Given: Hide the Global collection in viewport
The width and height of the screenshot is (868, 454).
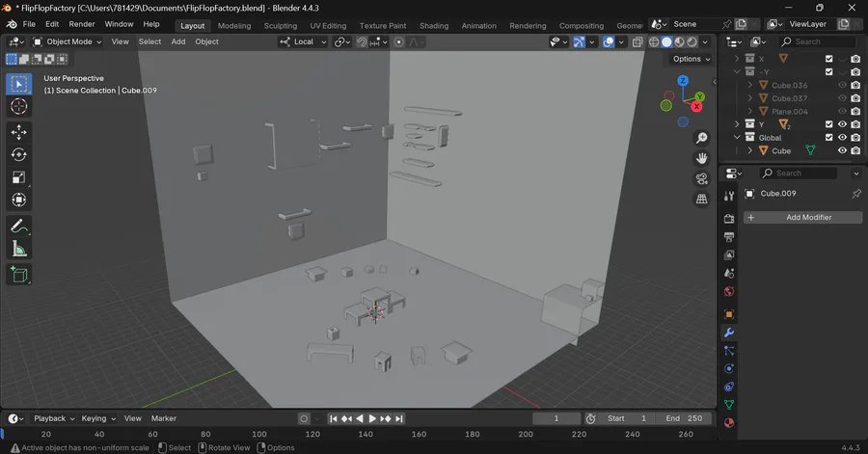Looking at the screenshot, I should point(842,137).
